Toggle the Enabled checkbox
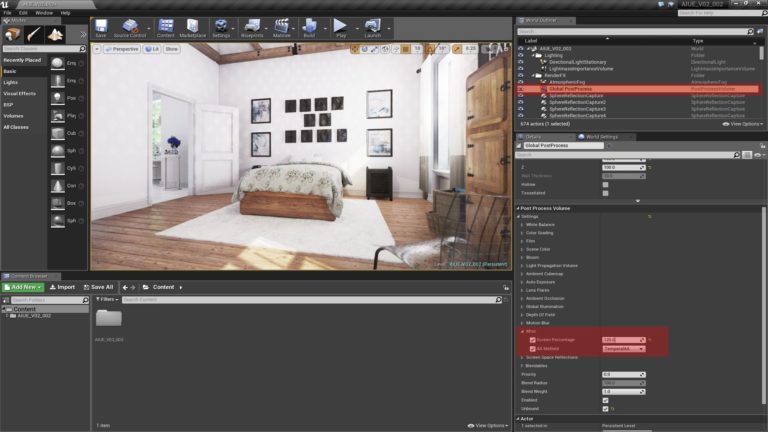This screenshot has width=768, height=432. (605, 400)
